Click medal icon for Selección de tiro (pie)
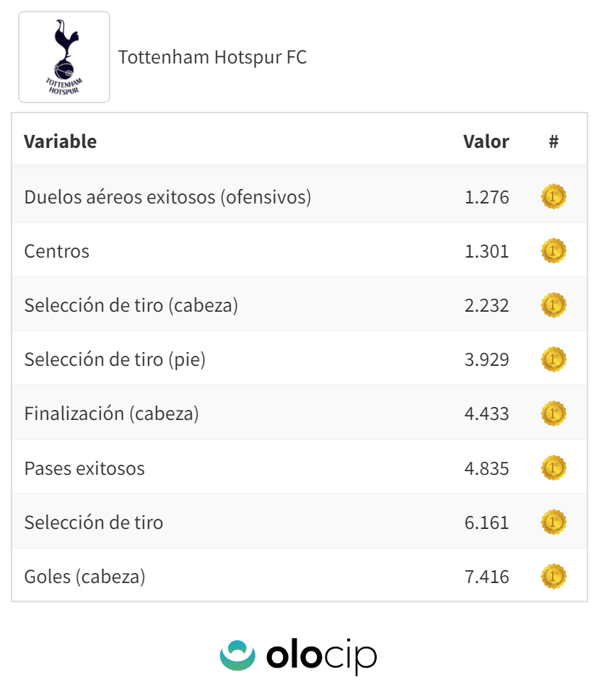599x700 pixels. tap(554, 359)
